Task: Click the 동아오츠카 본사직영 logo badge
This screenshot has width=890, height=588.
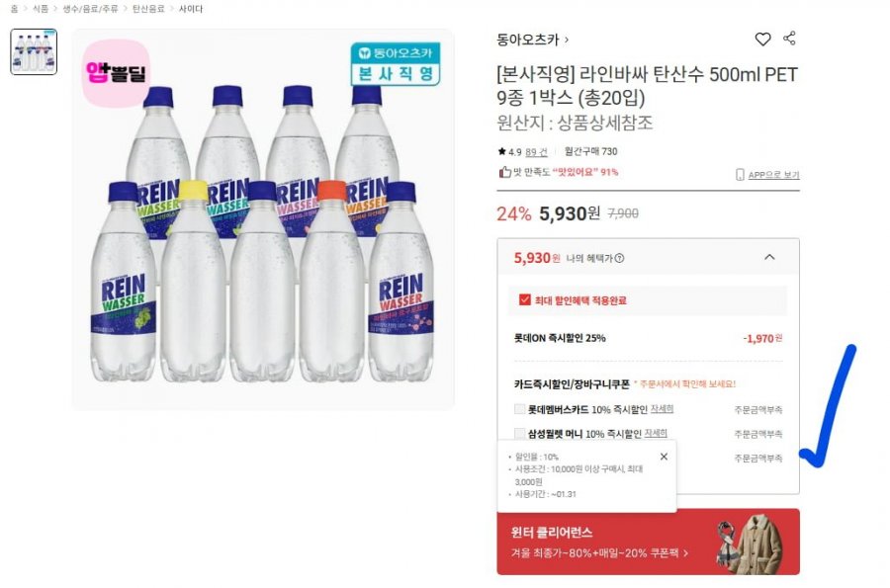Action: (x=394, y=63)
